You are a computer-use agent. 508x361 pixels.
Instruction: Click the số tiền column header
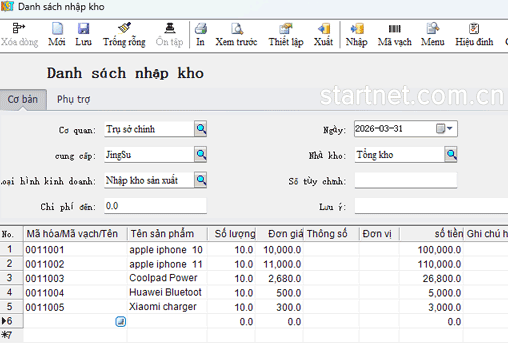point(431,234)
